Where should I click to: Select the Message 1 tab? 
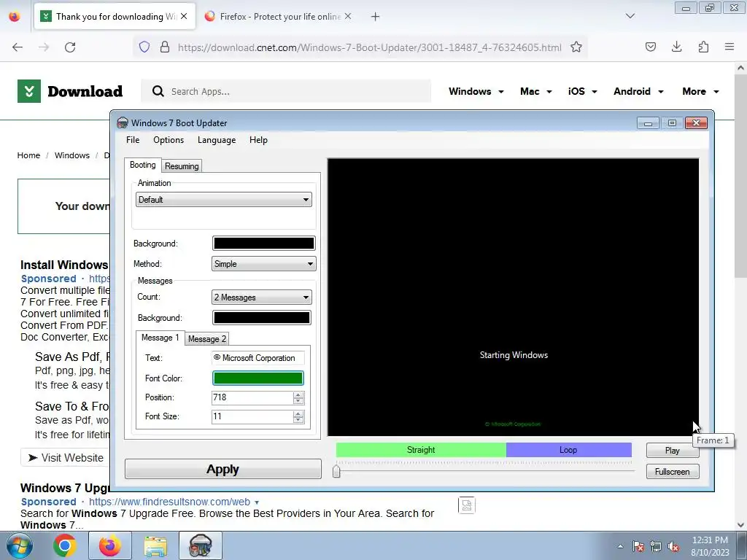pos(160,338)
